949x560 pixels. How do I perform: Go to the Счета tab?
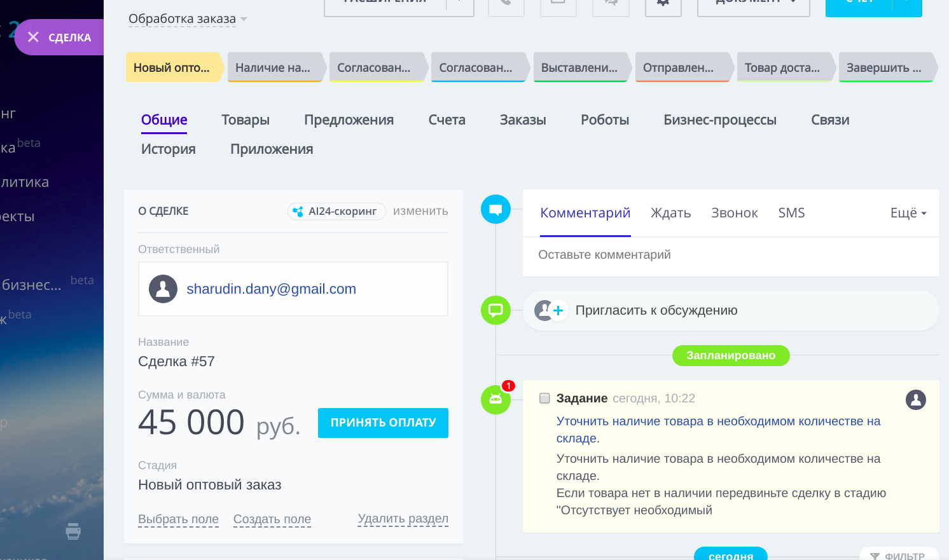pos(447,120)
